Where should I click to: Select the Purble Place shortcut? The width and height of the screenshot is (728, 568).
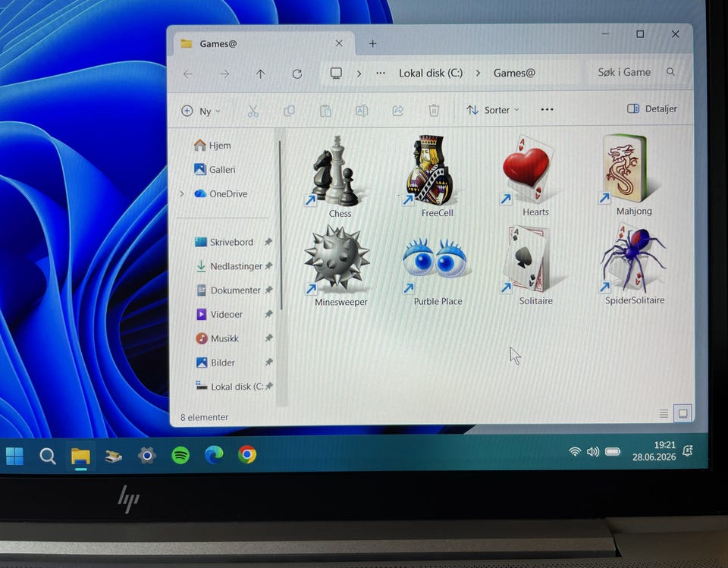[435, 266]
